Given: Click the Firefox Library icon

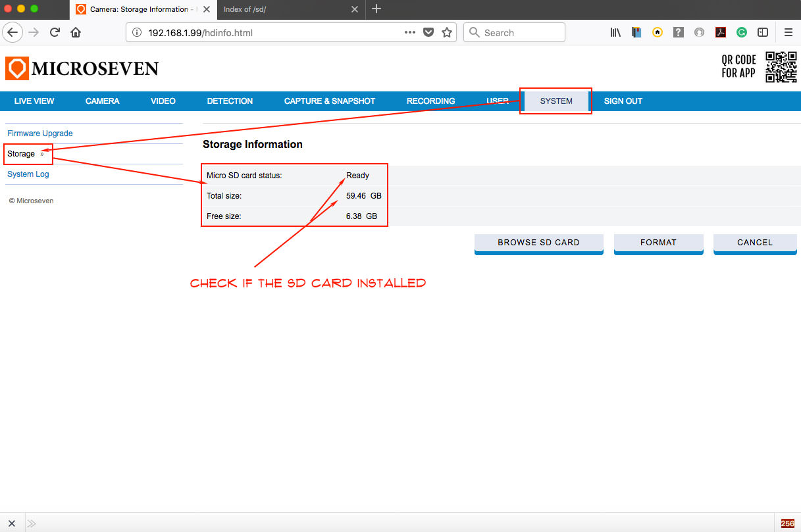Looking at the screenshot, I should point(616,32).
